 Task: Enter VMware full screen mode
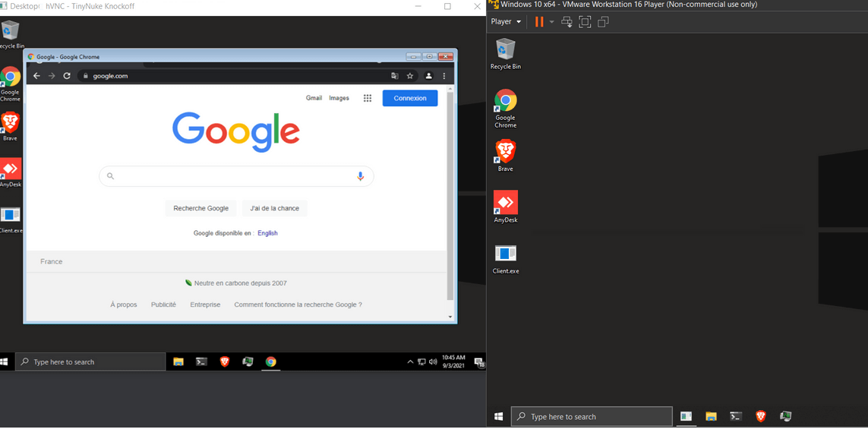(585, 22)
